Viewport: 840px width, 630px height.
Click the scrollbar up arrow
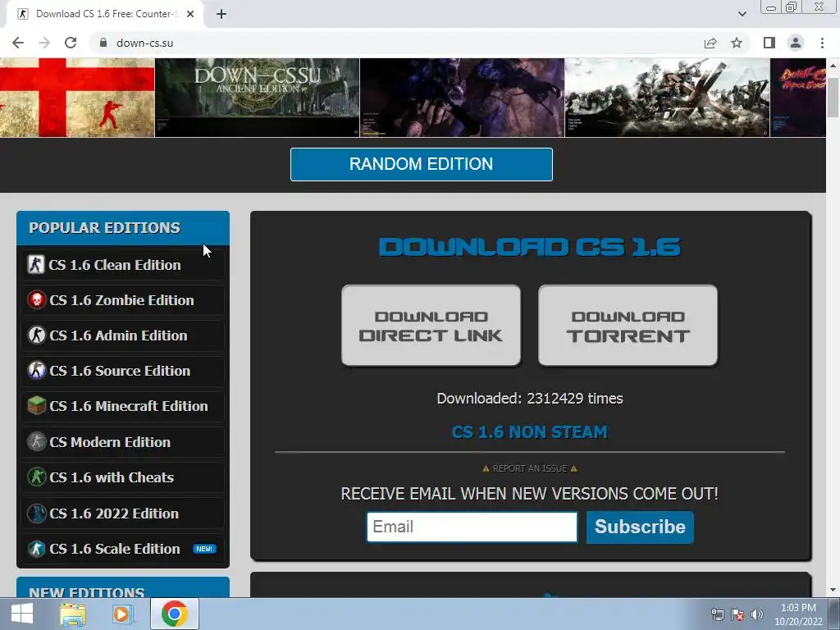[833, 65]
